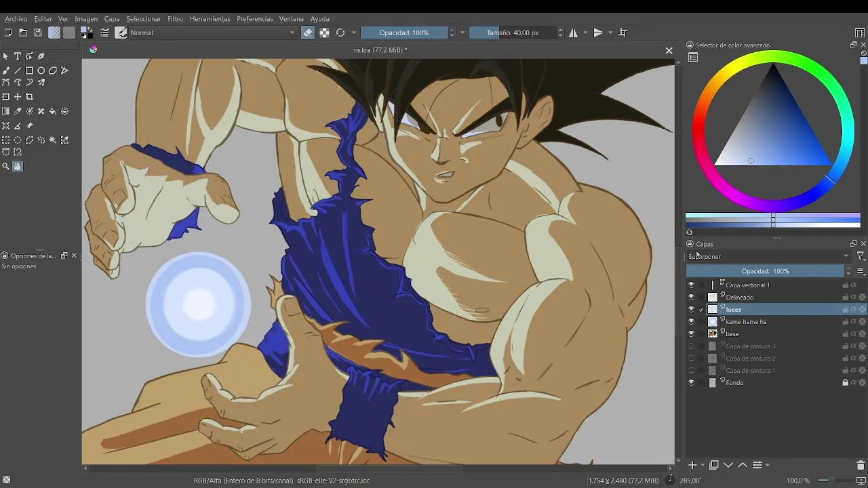Adjust the layer Opacidad 100% slider

pyautogui.click(x=765, y=271)
